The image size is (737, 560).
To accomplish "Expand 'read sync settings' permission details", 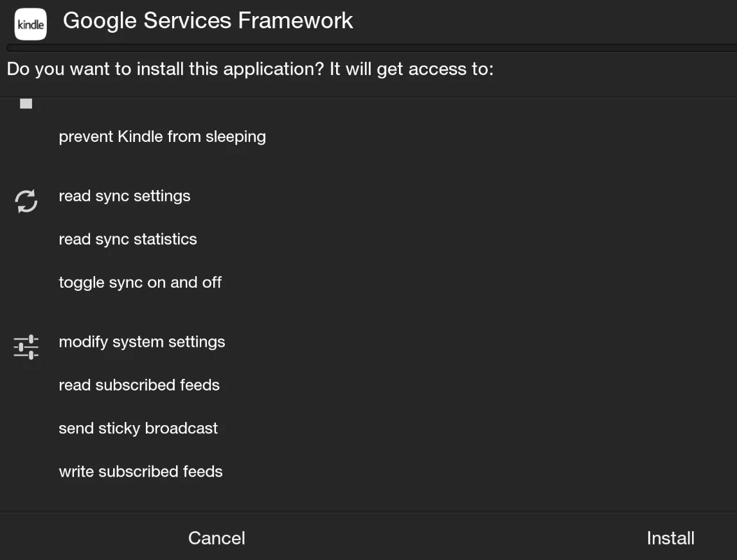I will [x=125, y=196].
